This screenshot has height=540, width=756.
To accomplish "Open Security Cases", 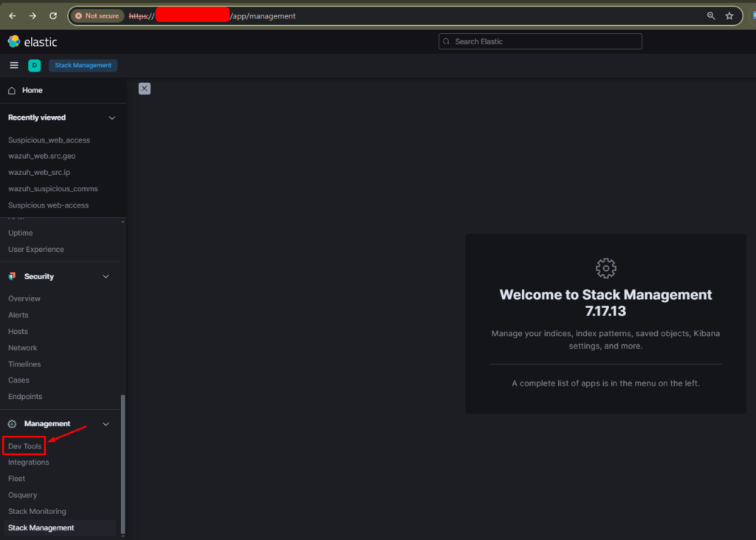I will [x=18, y=380].
